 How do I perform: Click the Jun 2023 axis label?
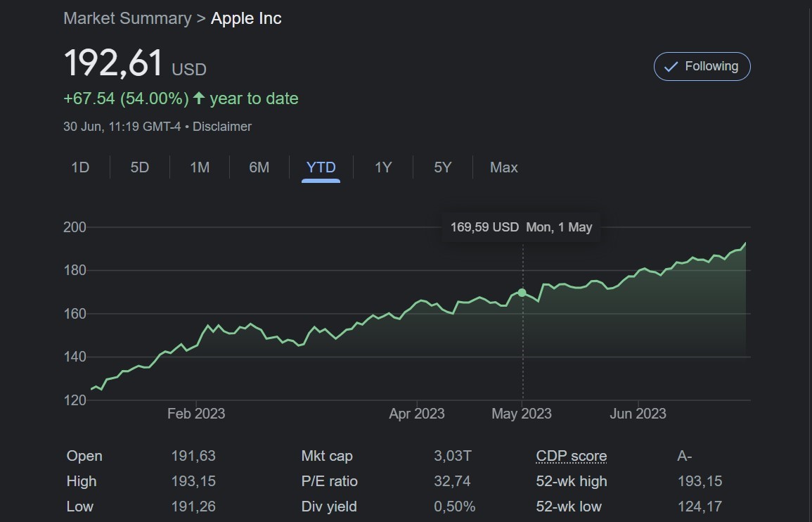(x=638, y=414)
